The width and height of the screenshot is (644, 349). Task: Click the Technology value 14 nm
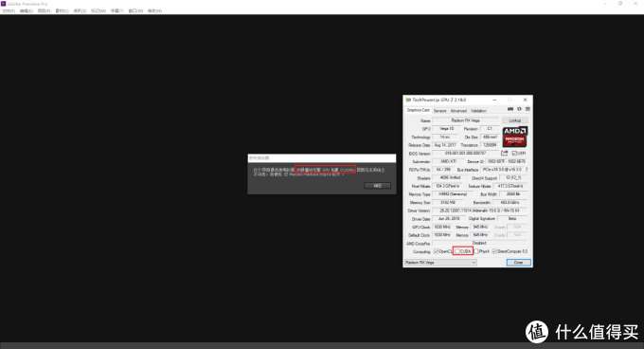tap(445, 137)
